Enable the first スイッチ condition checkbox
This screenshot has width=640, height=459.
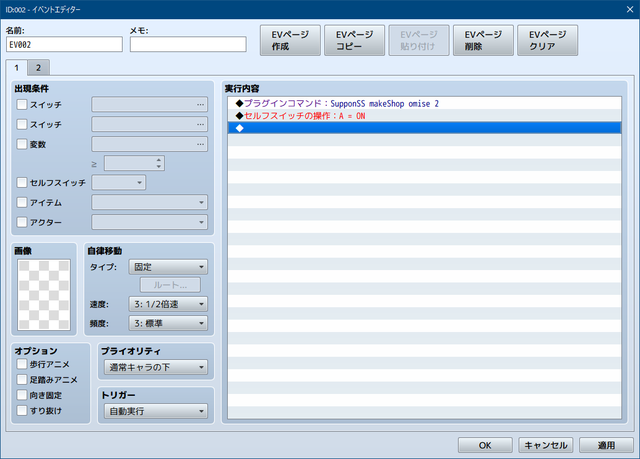(22, 104)
